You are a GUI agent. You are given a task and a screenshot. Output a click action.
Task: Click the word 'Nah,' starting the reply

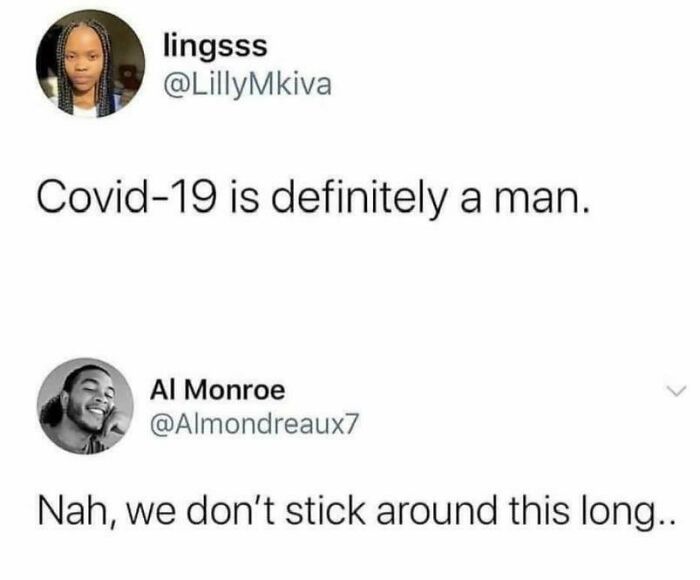[79, 512]
